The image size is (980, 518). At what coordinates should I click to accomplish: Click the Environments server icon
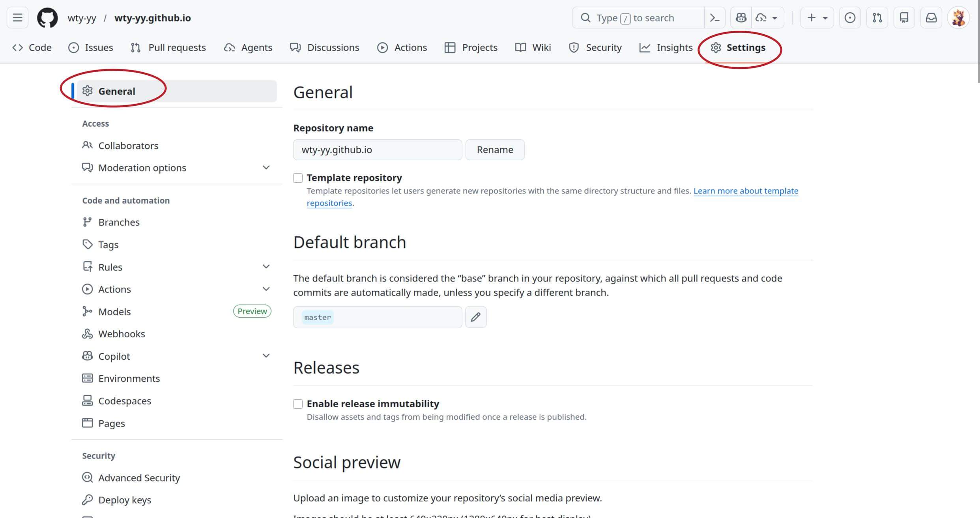[87, 378]
